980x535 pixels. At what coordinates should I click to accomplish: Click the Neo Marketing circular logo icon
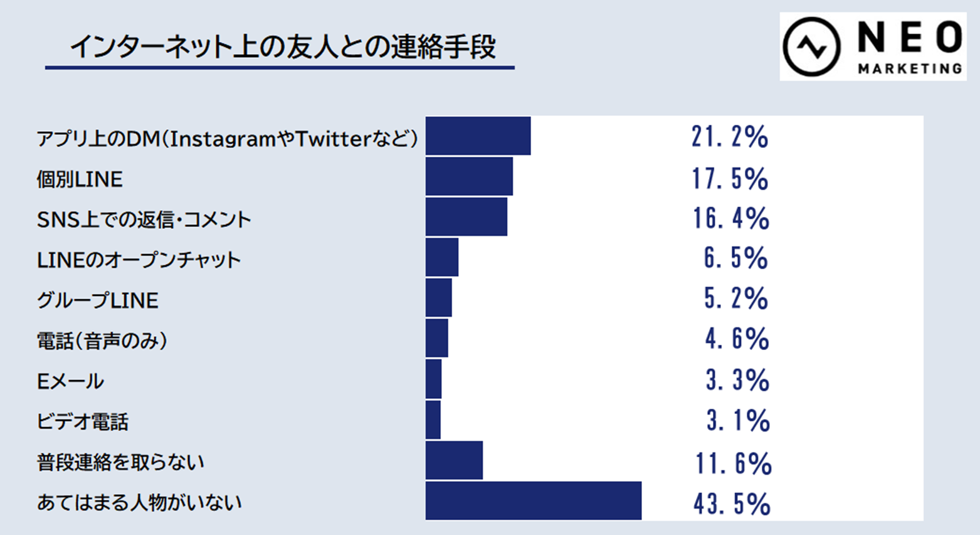pyautogui.click(x=812, y=47)
